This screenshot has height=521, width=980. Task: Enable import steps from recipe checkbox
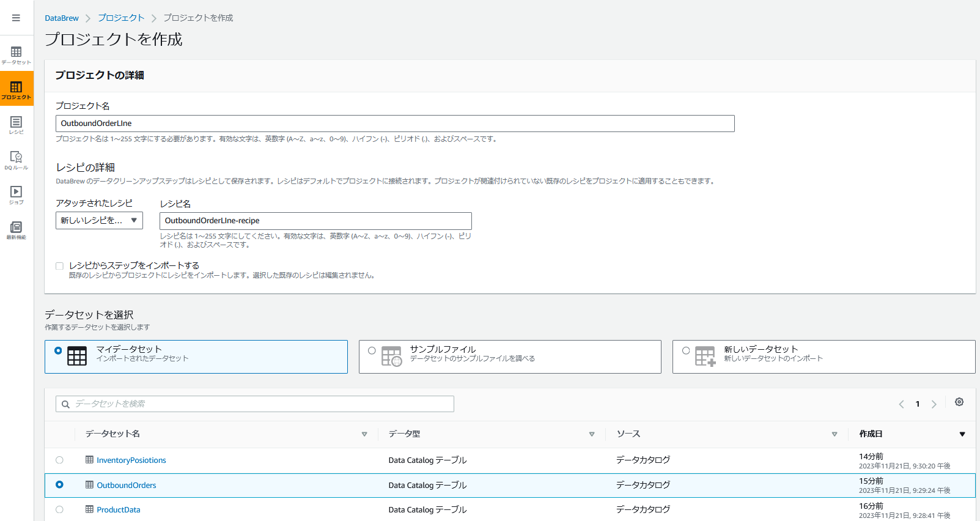59,266
